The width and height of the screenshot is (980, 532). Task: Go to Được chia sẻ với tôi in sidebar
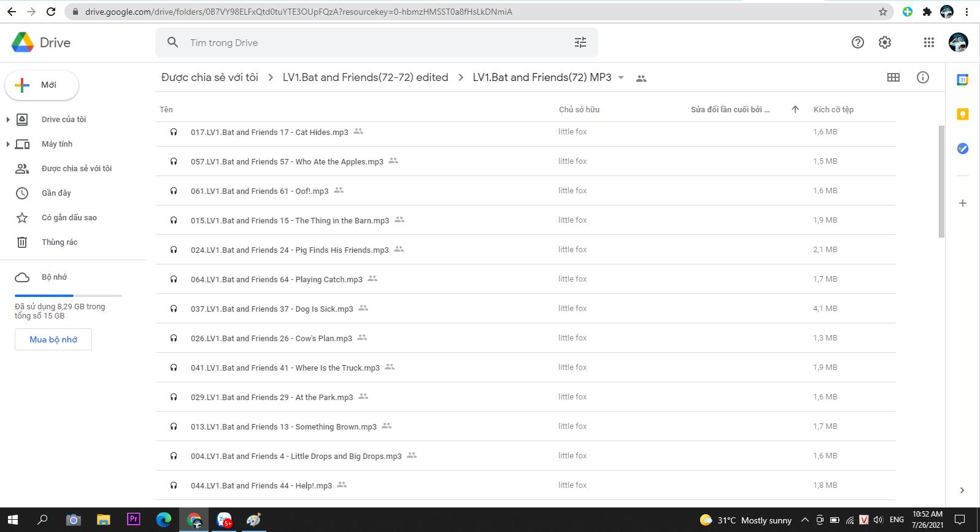click(x=76, y=169)
